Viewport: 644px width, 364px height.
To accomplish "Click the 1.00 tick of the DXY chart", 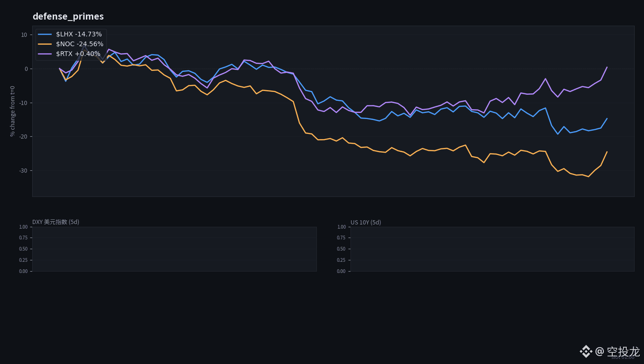I will tap(23, 227).
